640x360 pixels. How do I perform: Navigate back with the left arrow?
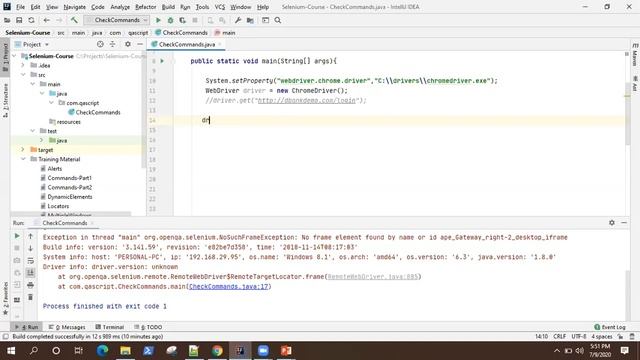point(47,20)
